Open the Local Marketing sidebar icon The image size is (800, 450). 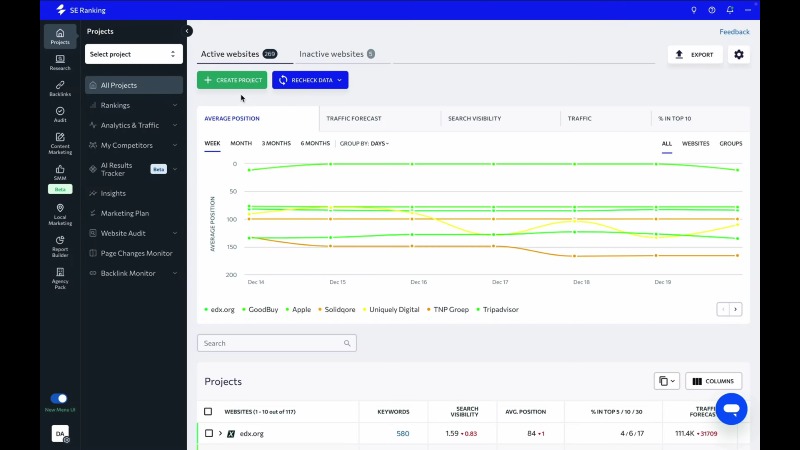click(60, 214)
